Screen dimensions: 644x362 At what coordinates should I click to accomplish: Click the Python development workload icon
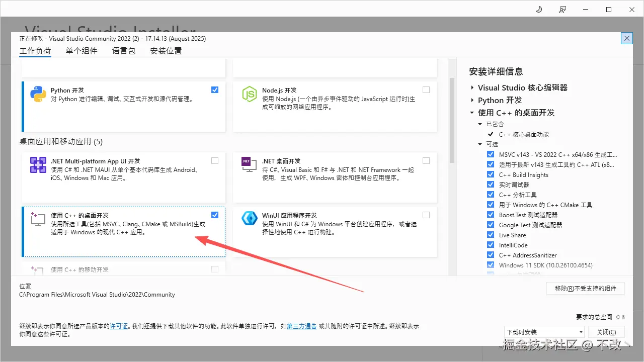point(38,94)
